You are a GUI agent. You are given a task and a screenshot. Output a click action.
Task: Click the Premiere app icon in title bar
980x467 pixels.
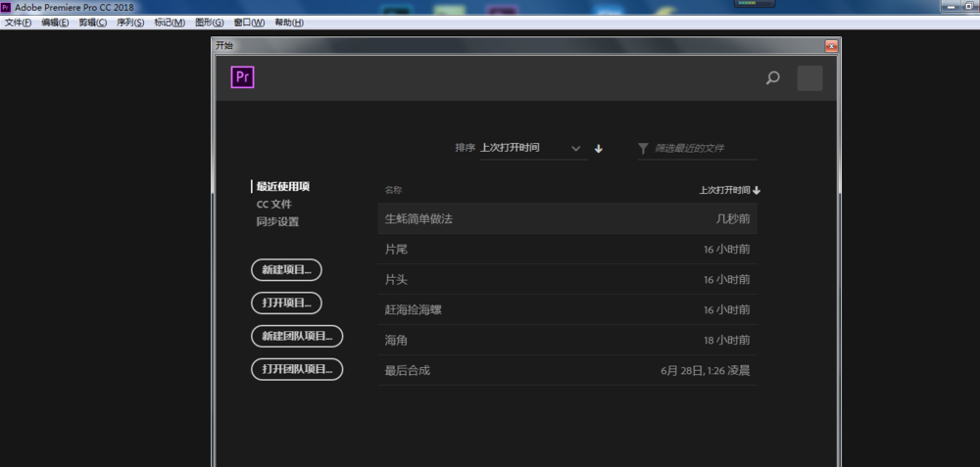point(6,7)
